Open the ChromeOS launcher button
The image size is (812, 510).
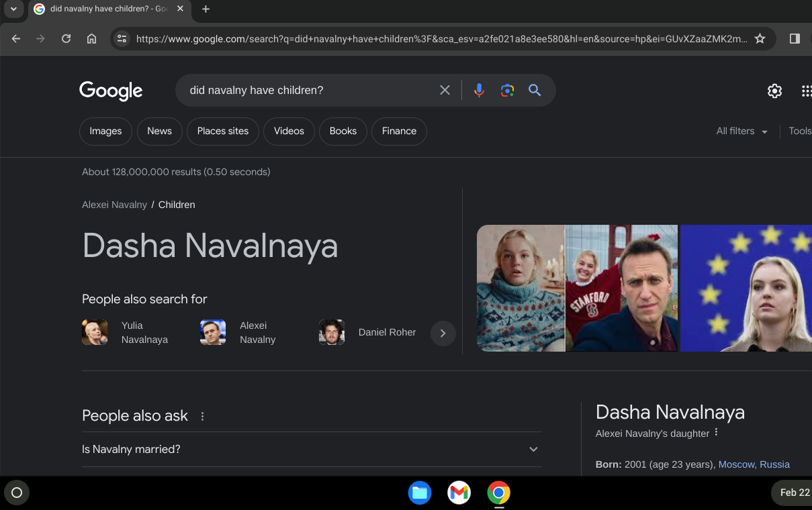coord(17,493)
